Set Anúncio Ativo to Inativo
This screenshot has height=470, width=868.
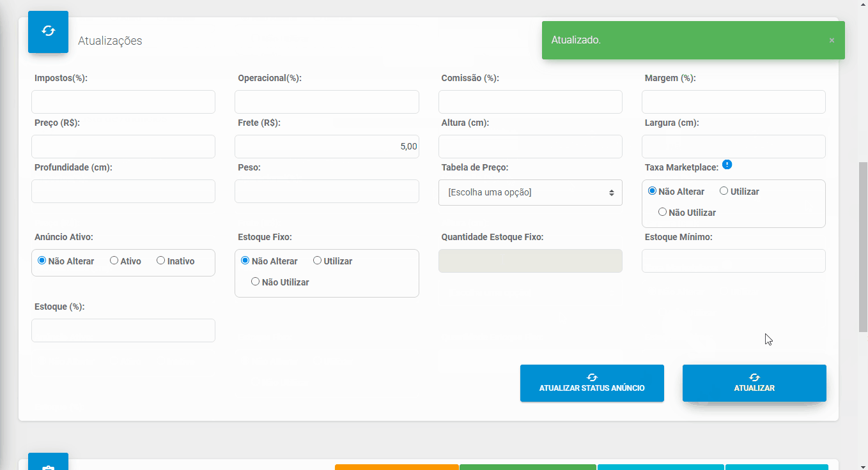click(x=160, y=261)
